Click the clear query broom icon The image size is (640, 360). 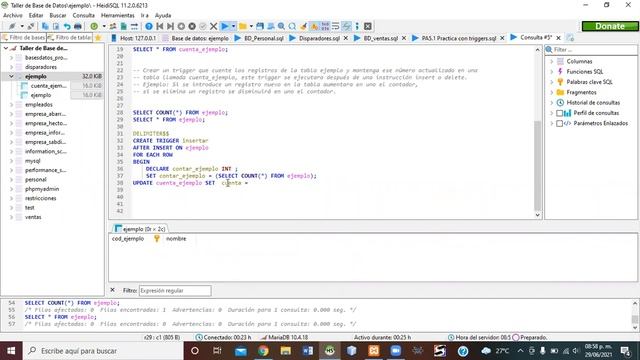[303, 26]
